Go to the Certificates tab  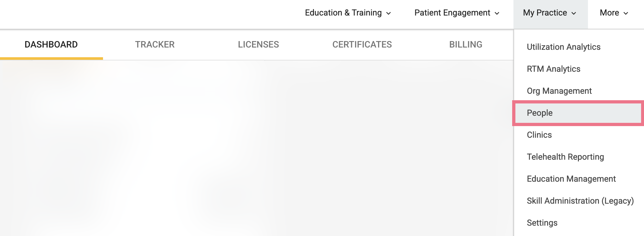tap(362, 45)
